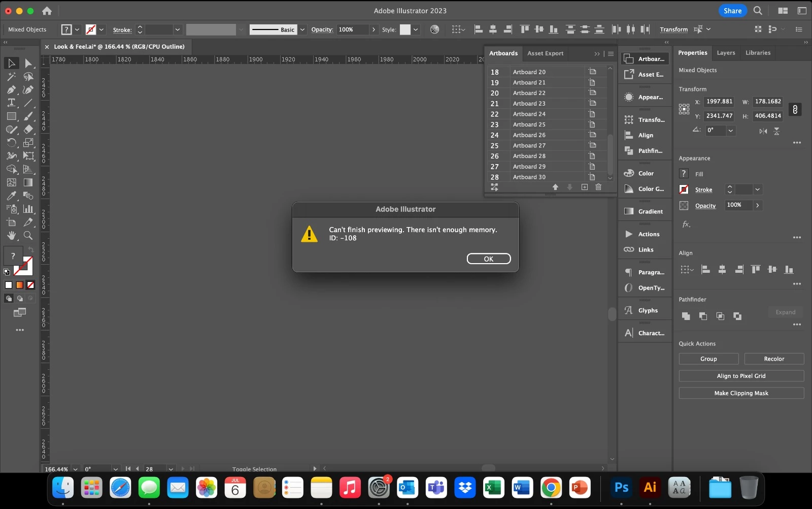The image size is (812, 509).
Task: Toggle constrain width and height proportions
Action: click(x=795, y=109)
